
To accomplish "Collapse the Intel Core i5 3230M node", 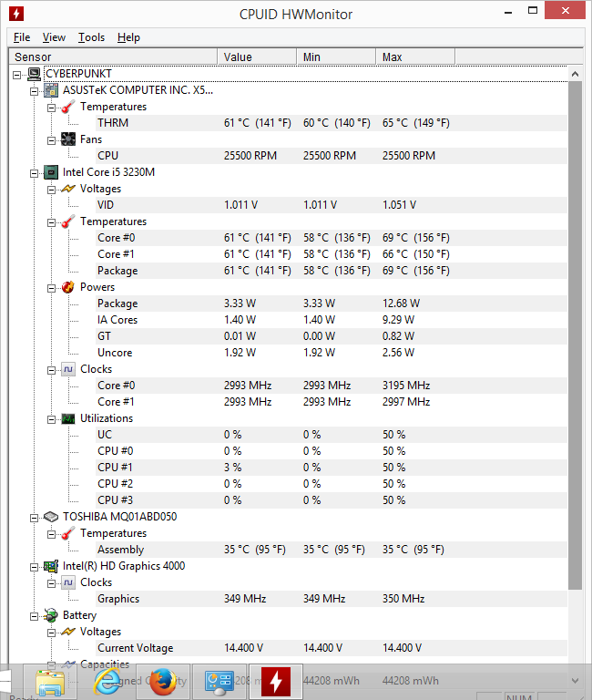I will 35,173.
